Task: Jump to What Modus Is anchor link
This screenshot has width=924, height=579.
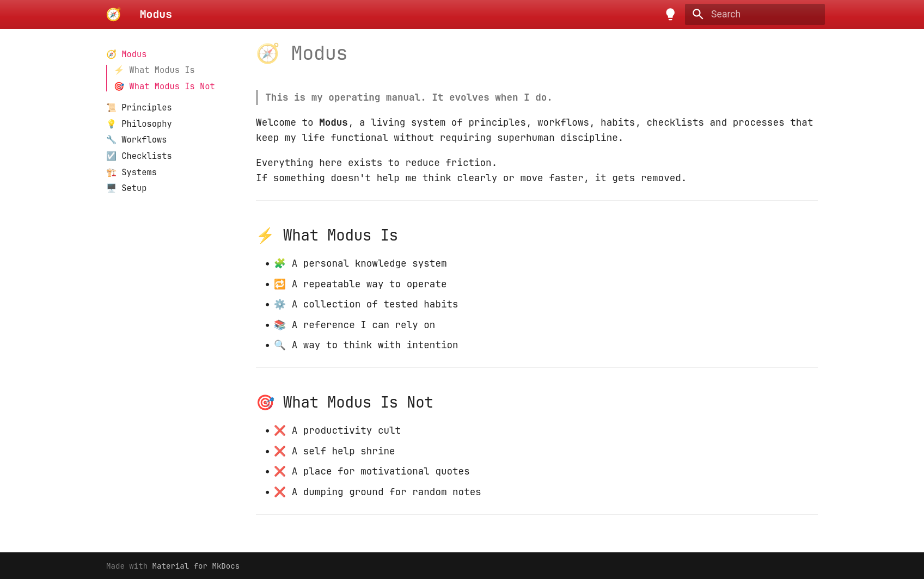Action: click(x=161, y=70)
